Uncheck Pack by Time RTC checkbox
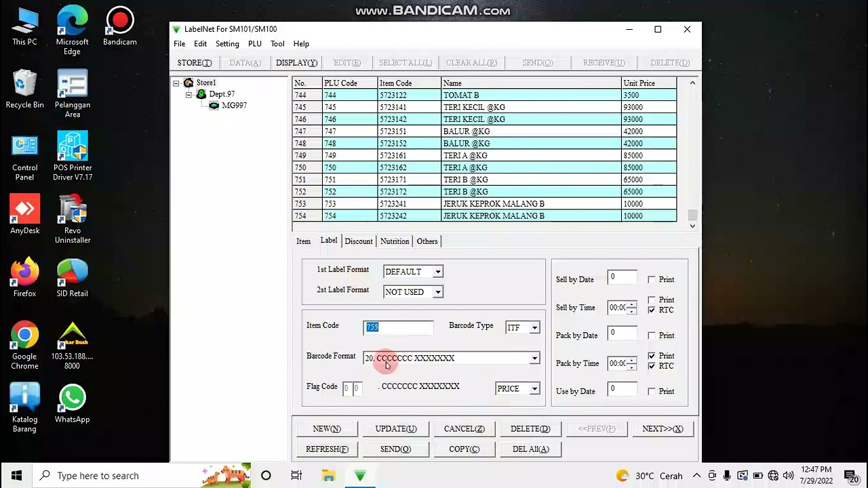This screenshot has width=868, height=488. click(652, 366)
